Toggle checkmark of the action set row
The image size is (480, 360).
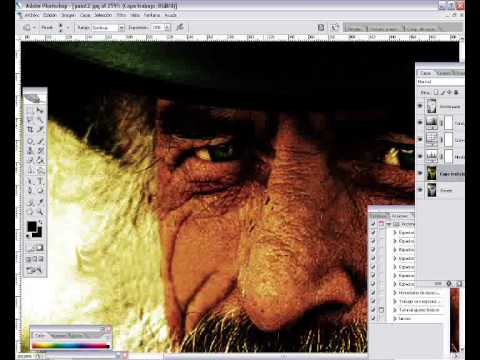(373, 224)
